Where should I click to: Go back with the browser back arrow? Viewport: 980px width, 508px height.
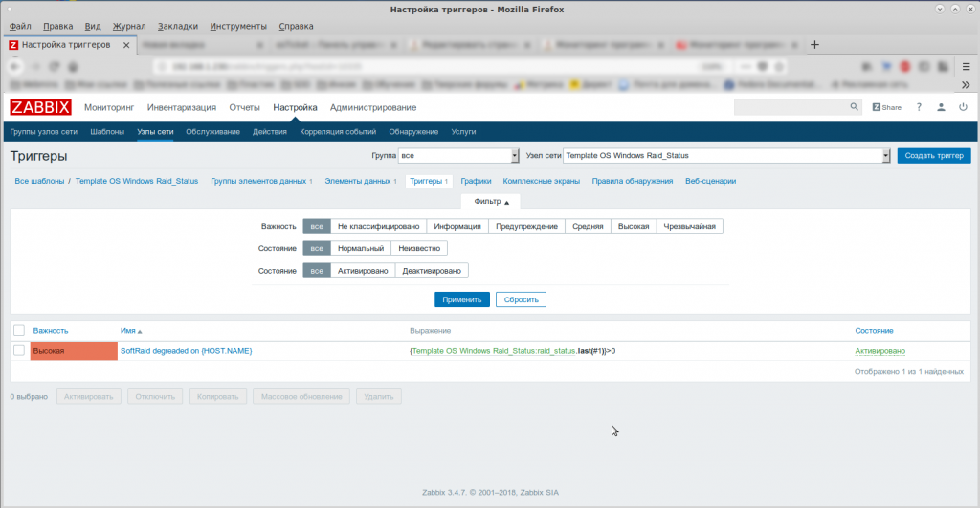15,66
